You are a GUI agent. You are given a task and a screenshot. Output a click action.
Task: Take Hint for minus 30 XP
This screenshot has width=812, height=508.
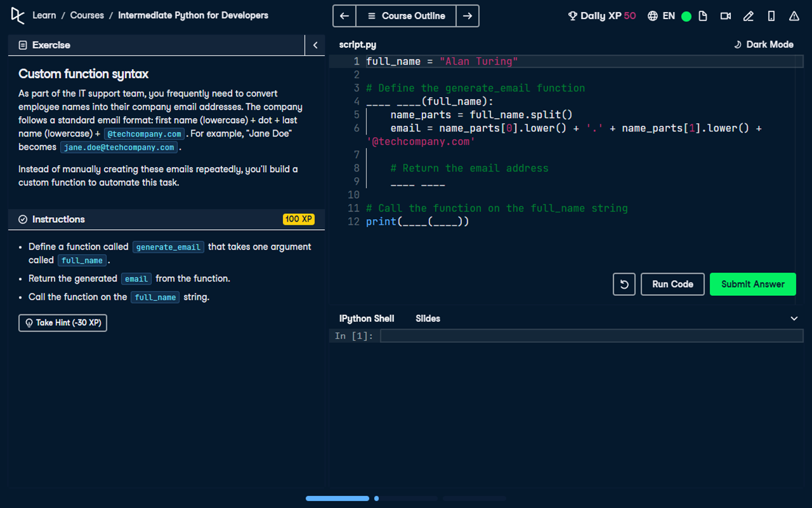click(63, 323)
